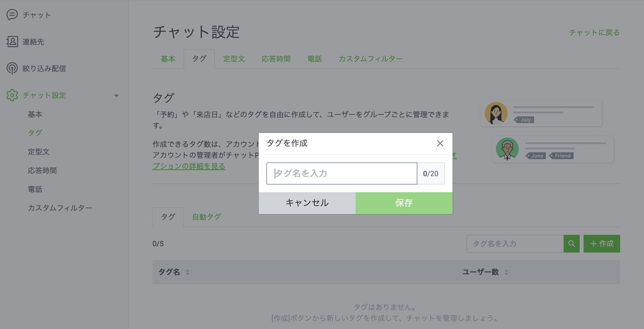Open チャット from sidebar chat icon
The image size is (644, 329).
coord(12,15)
